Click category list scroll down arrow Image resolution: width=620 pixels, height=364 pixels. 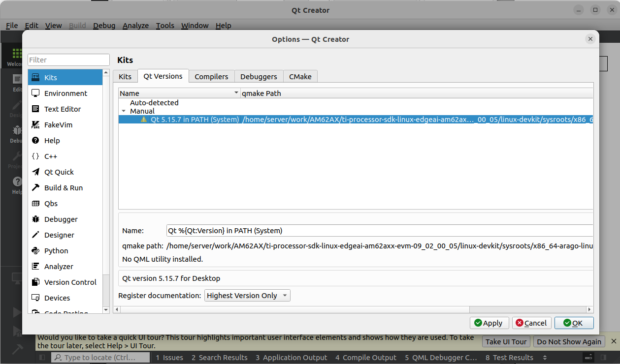(106, 310)
